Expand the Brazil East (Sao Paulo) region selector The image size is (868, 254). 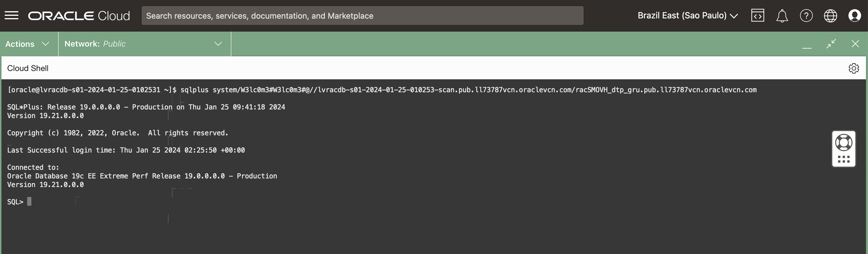687,16
